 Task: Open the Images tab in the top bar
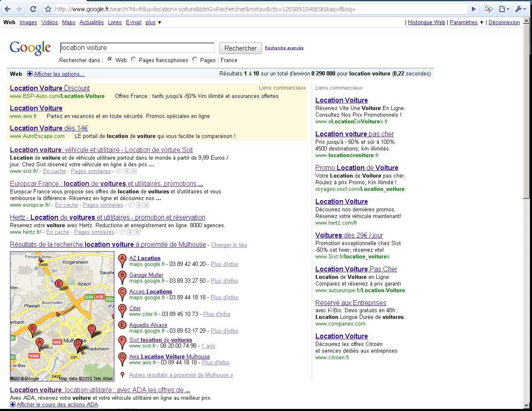tap(28, 23)
